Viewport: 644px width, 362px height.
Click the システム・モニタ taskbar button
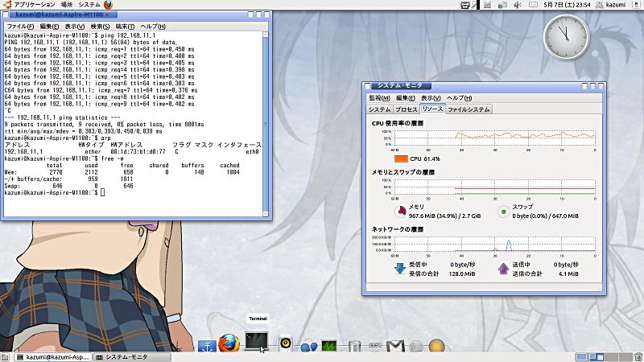(x=132, y=357)
